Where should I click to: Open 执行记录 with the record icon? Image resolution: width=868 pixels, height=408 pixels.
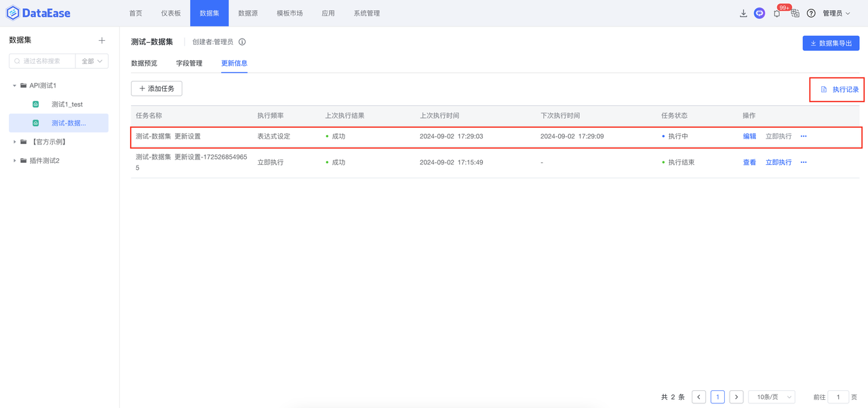tap(837, 89)
